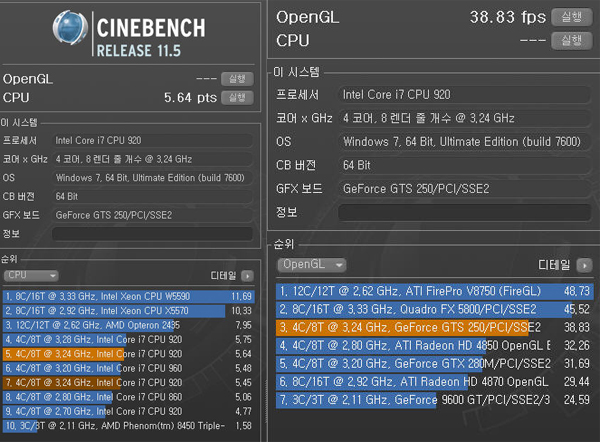Select ranking row 'AMD Phenom(tm) 8450 Triple-' 1.58
600x442 pixels.
click(129, 426)
